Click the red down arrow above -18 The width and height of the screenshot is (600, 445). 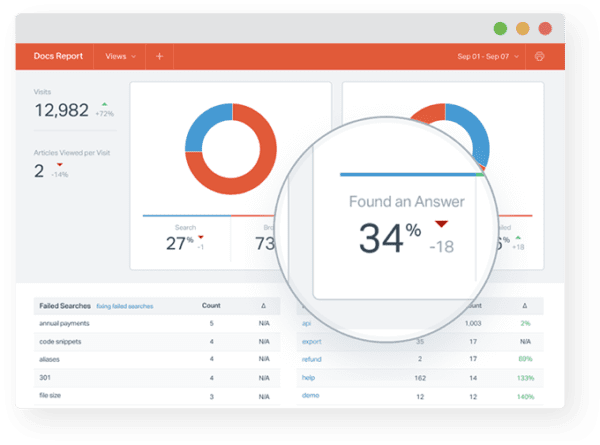pyautogui.click(x=441, y=224)
